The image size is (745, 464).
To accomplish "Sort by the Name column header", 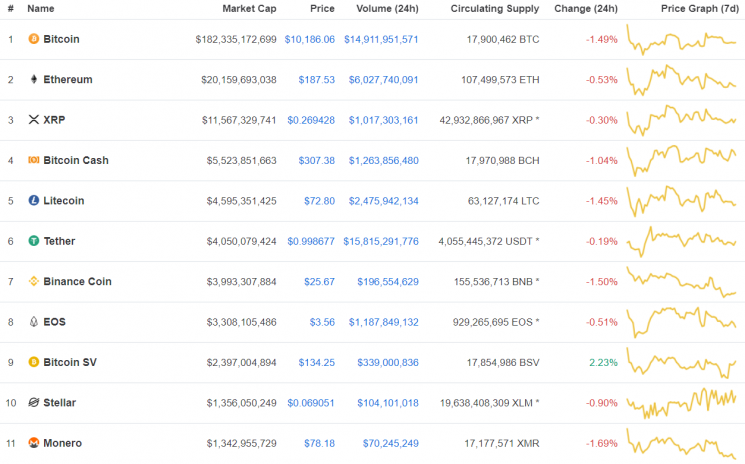I will [x=40, y=9].
